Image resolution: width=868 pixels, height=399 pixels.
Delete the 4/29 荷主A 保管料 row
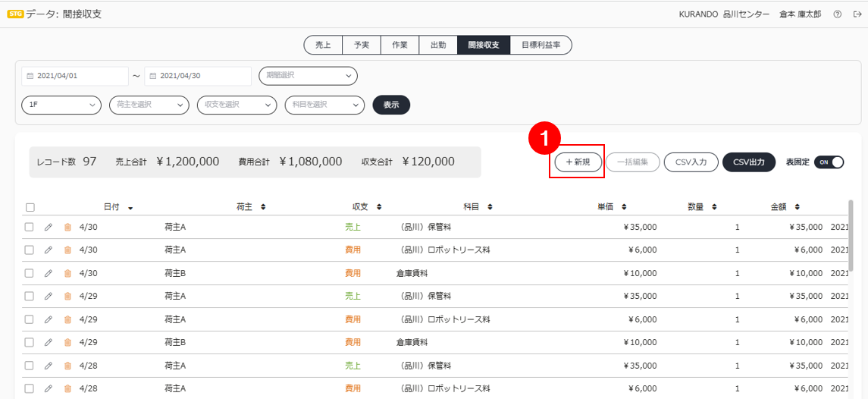(67, 296)
